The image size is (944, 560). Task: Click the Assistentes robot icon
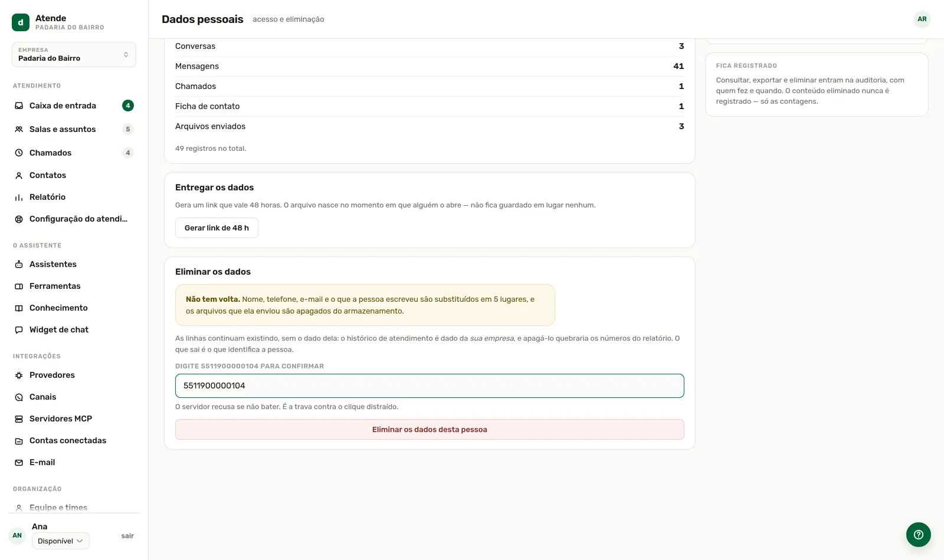click(x=19, y=264)
